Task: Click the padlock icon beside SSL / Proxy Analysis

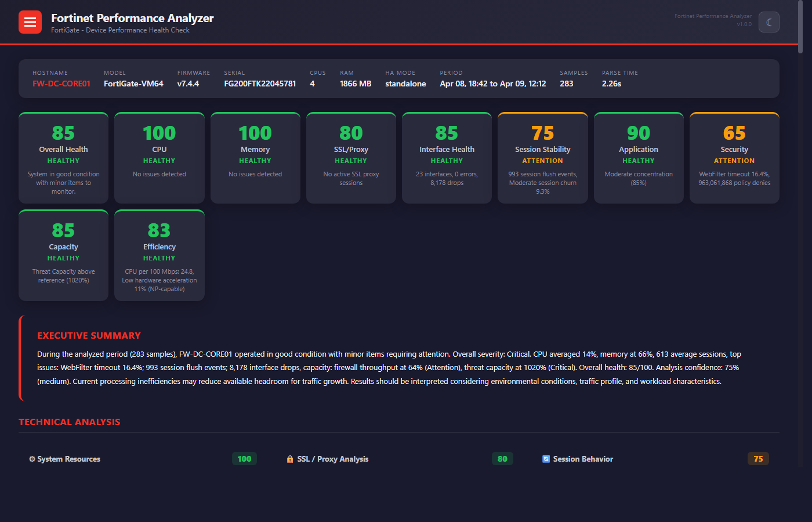Action: tap(290, 459)
